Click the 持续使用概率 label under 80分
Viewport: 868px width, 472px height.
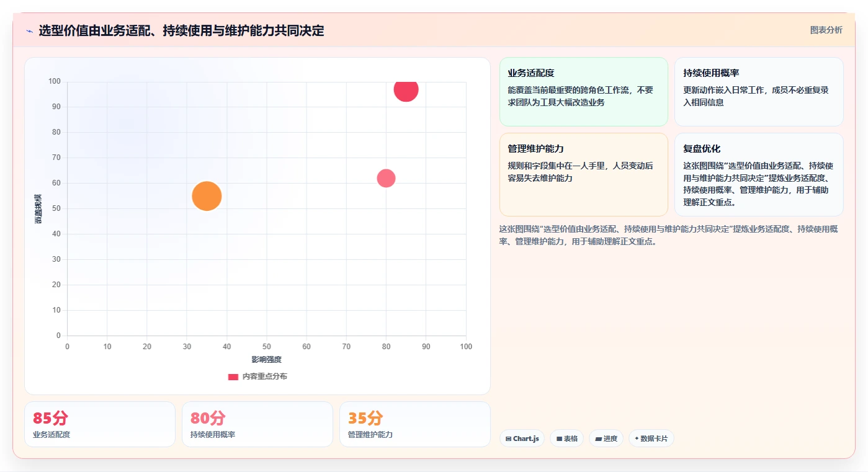213,435
